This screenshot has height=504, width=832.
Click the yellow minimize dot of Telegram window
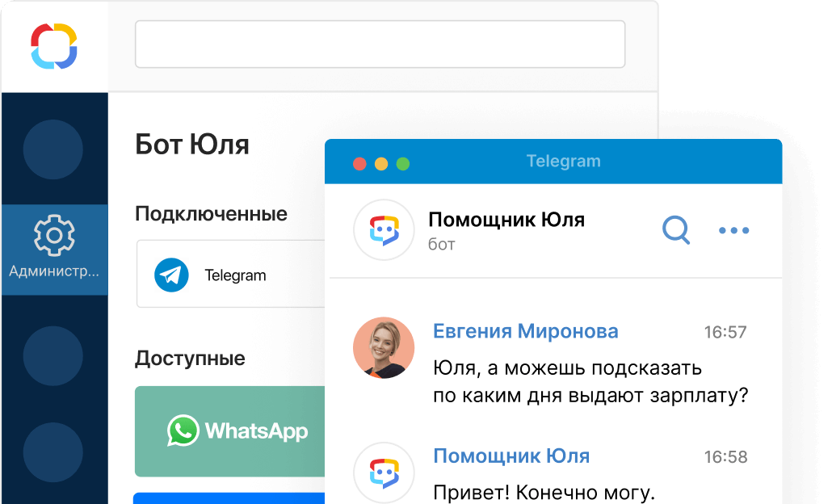(381, 164)
